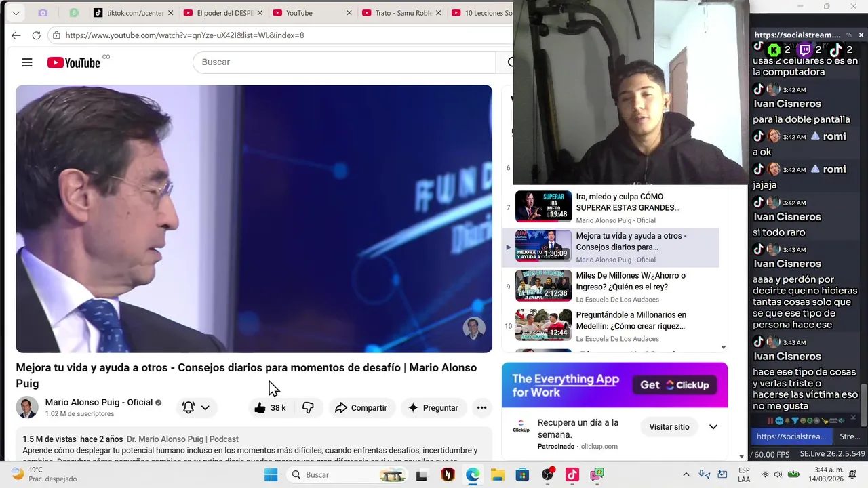Viewport: 868px width, 488px height.
Task: Expand the notification bell dropdown chevron
Action: 205,408
